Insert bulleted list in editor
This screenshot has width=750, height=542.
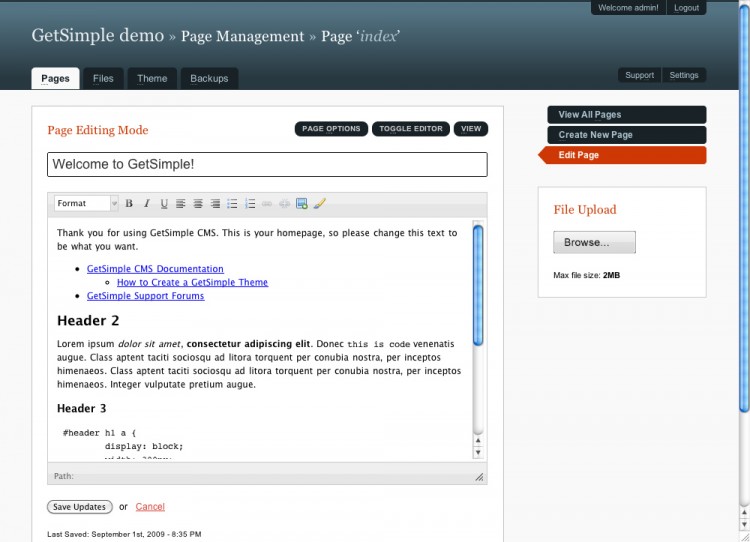tap(232, 203)
